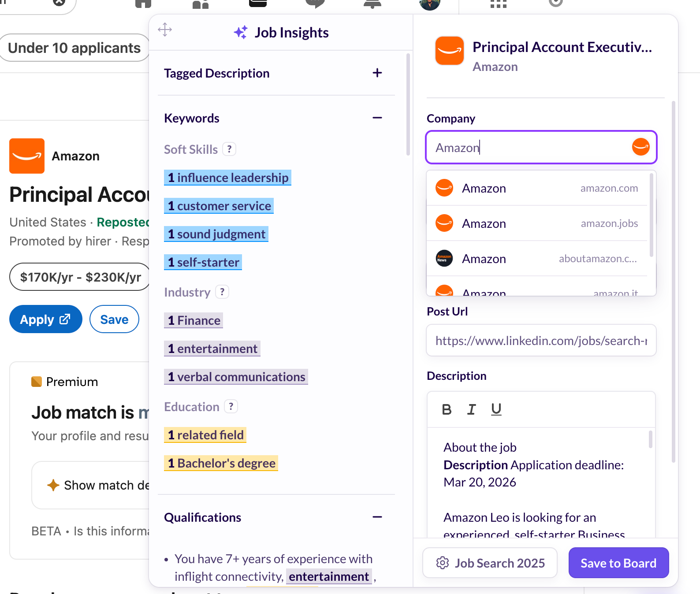This screenshot has width=700, height=594.
Task: Click the Soft Skills help question mark
Action: tap(229, 149)
